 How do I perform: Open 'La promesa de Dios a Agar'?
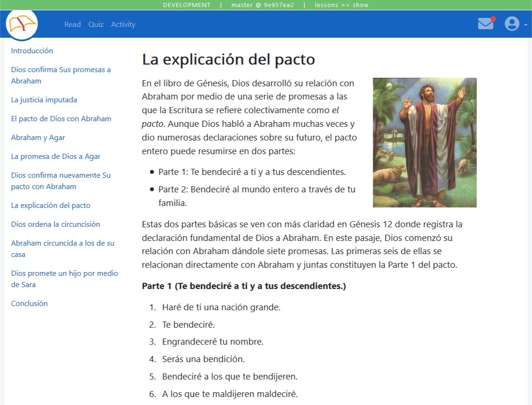[x=56, y=157]
